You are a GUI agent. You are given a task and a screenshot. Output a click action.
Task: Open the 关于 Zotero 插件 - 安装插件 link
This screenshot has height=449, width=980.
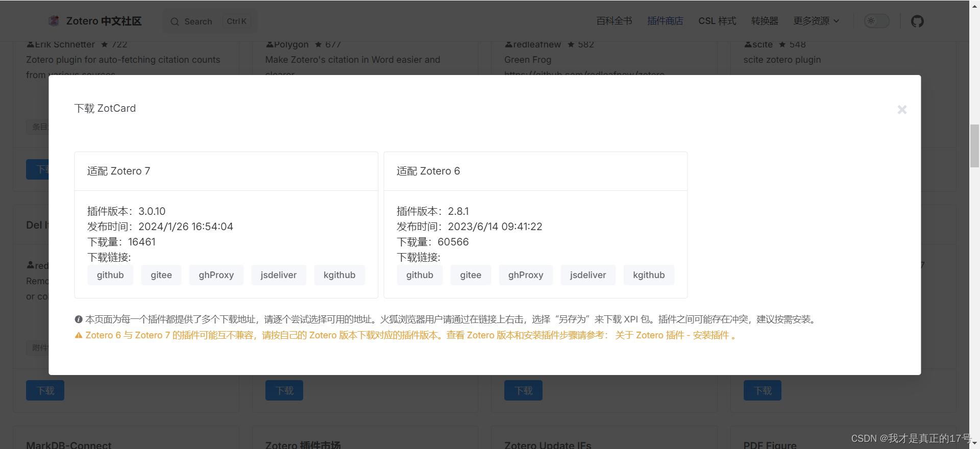[x=672, y=335]
